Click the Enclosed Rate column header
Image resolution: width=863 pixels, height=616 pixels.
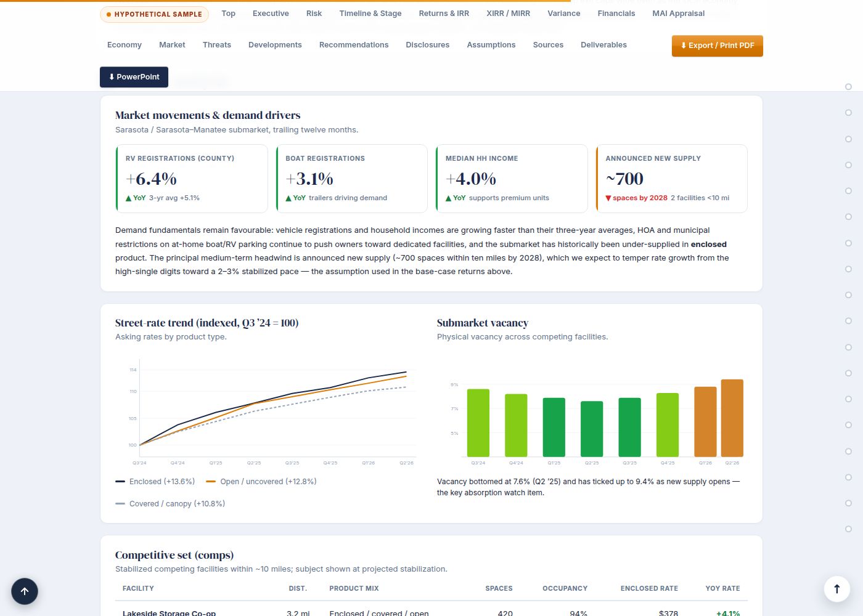pyautogui.click(x=649, y=588)
